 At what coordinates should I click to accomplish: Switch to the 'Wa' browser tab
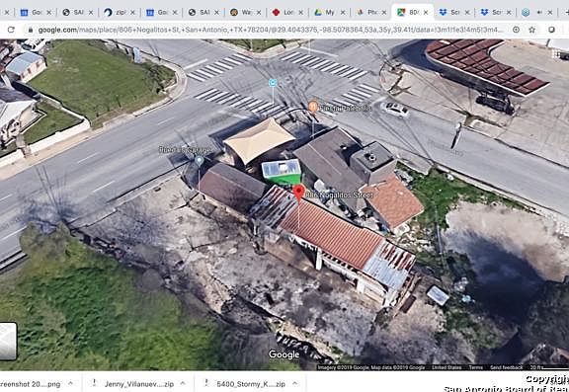point(246,12)
